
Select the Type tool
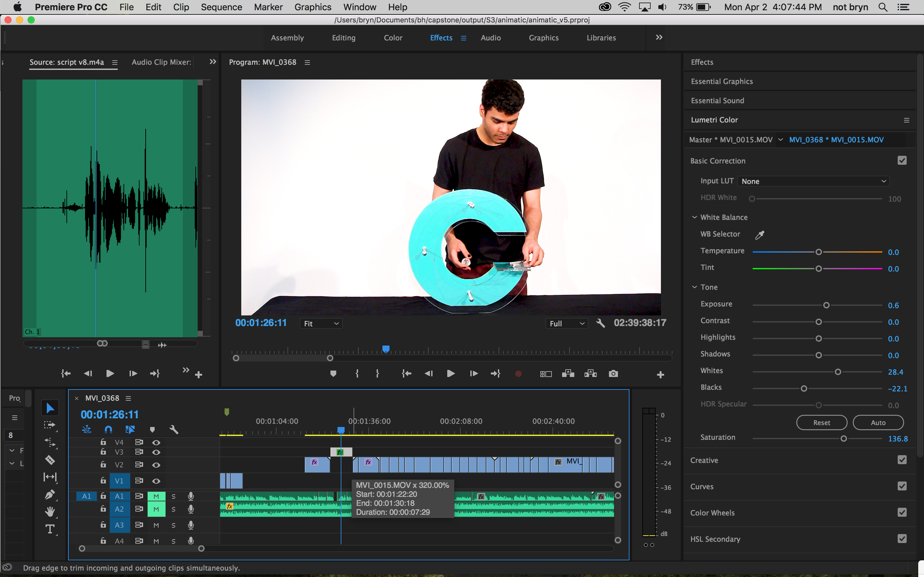point(50,529)
